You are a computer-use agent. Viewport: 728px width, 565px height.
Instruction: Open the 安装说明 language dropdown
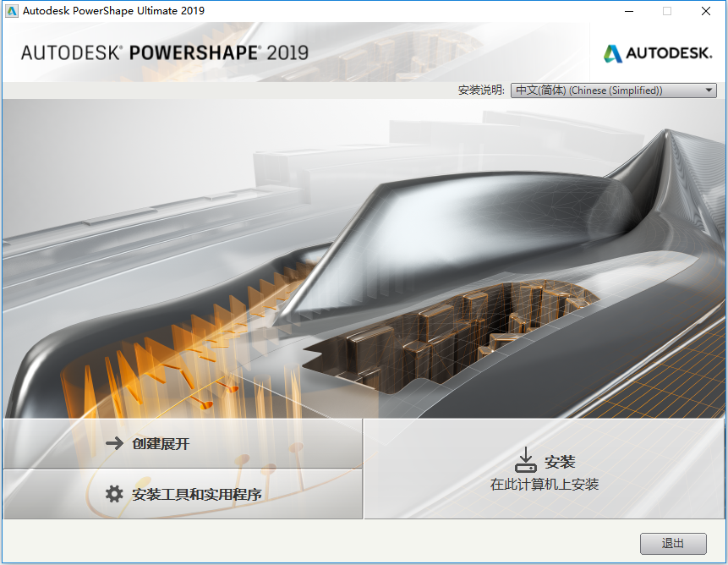tap(613, 90)
